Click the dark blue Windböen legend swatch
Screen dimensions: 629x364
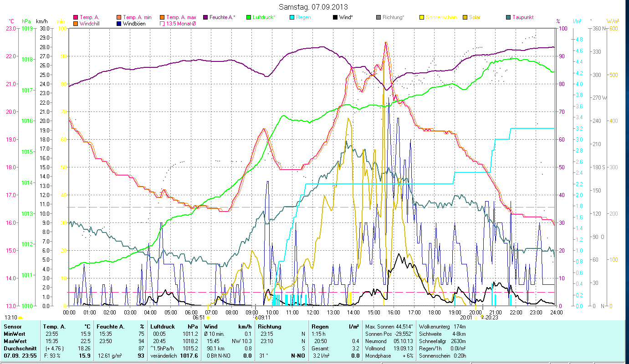[x=118, y=23]
